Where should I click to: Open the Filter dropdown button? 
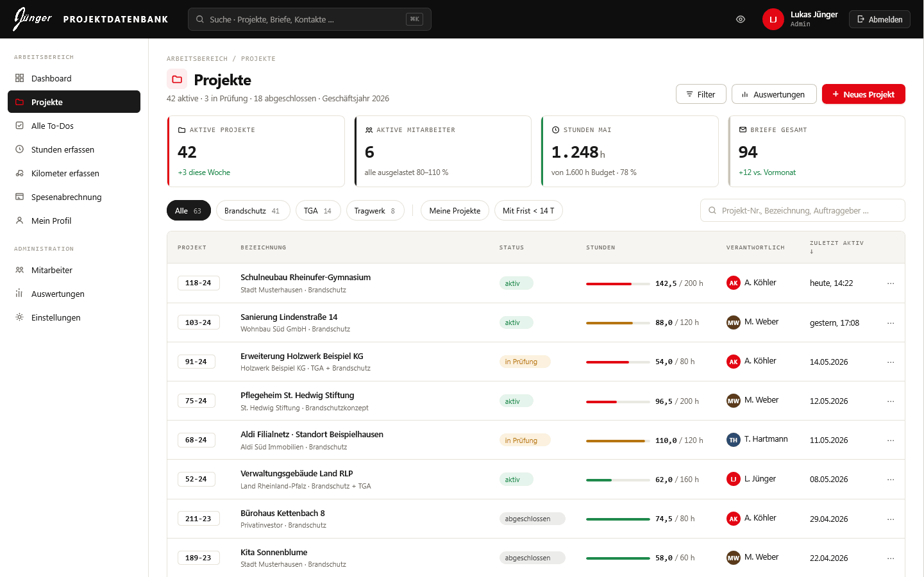[701, 94]
